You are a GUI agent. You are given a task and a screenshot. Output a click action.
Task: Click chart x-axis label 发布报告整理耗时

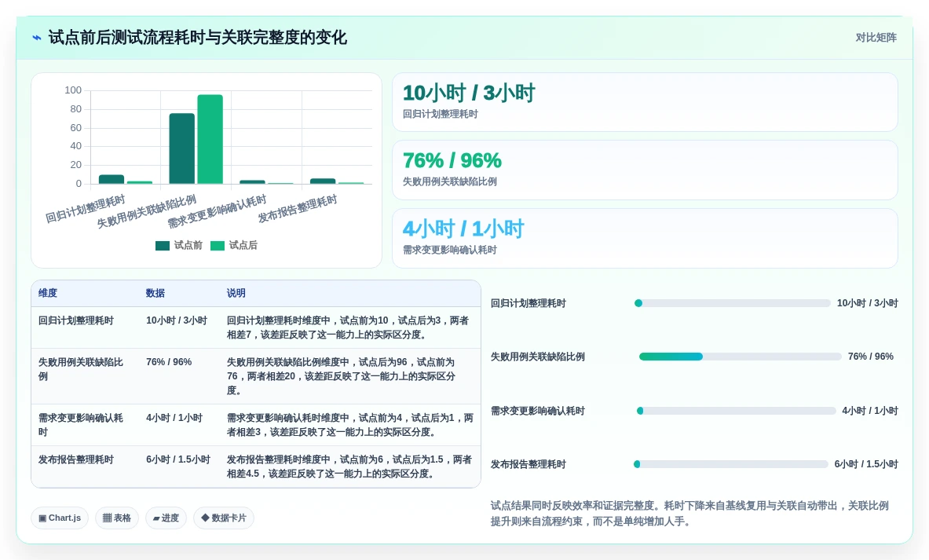298,209
